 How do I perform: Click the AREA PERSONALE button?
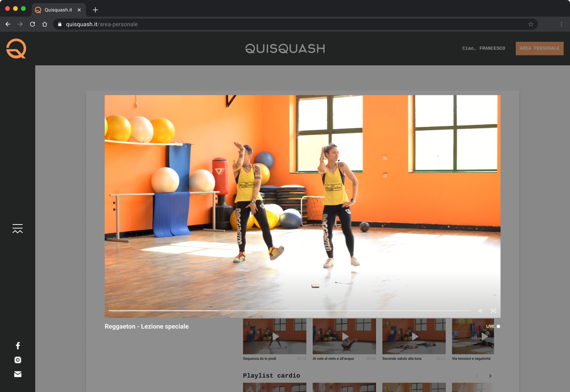(540, 48)
